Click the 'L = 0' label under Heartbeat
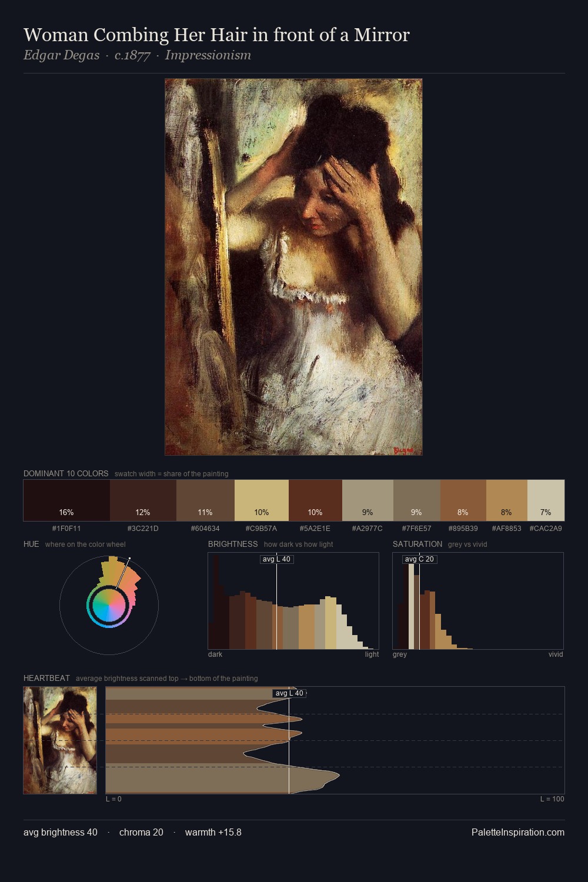Viewport: 588px width, 882px height. point(113,799)
